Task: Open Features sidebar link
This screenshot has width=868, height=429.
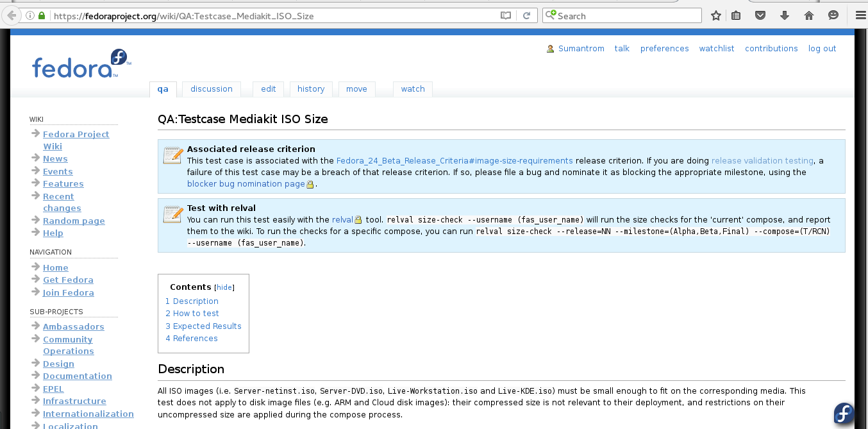Action: pos(63,184)
